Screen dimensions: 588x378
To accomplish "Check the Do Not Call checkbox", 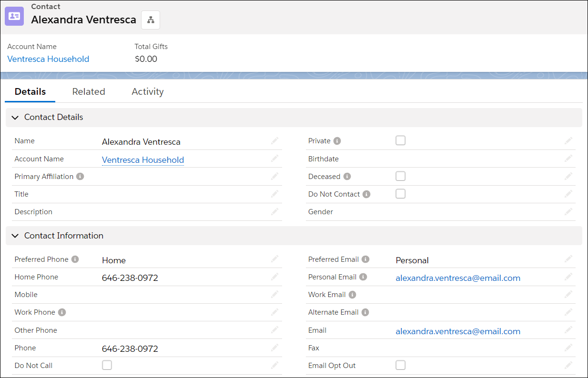I will pyautogui.click(x=107, y=365).
